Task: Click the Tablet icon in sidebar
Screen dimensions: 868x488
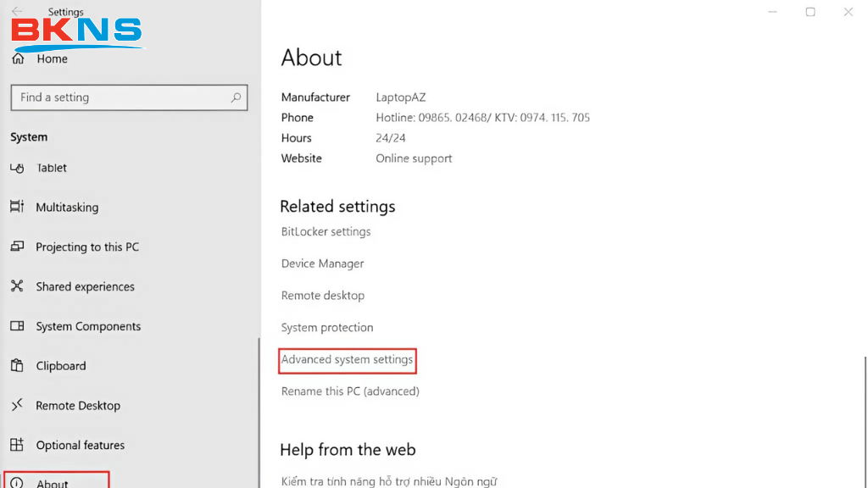Action: point(17,168)
